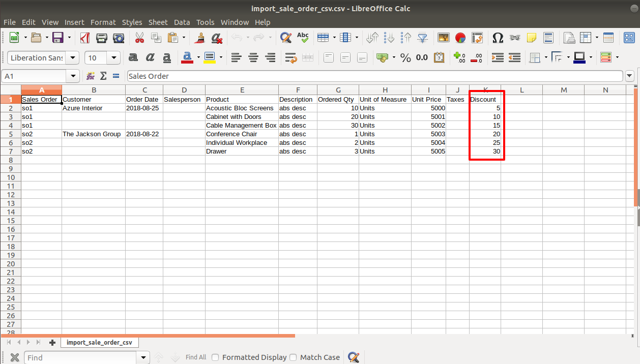Run the Spelling check
This screenshot has height=364, width=640.
point(303,38)
